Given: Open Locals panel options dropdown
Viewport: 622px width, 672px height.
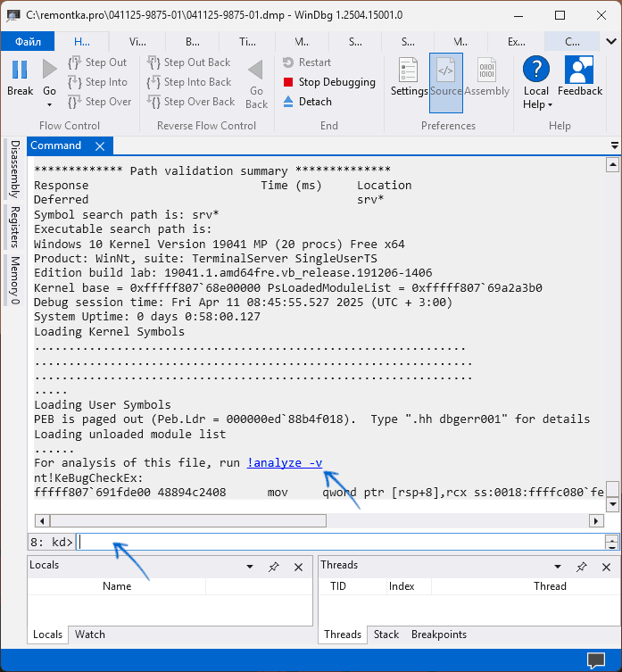Looking at the screenshot, I should (x=250, y=567).
